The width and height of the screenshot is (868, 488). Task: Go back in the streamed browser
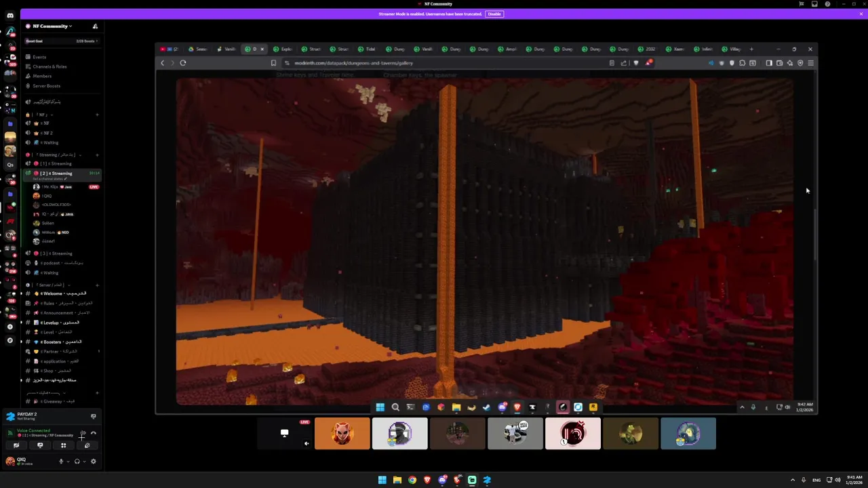[162, 63]
